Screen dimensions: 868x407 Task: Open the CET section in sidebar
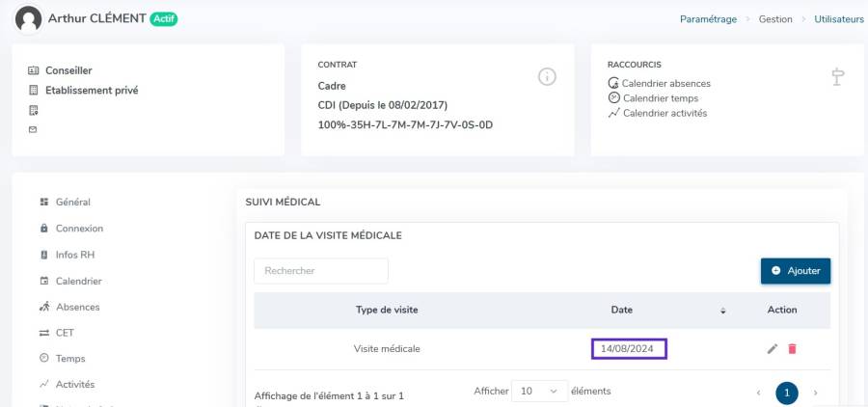point(65,333)
